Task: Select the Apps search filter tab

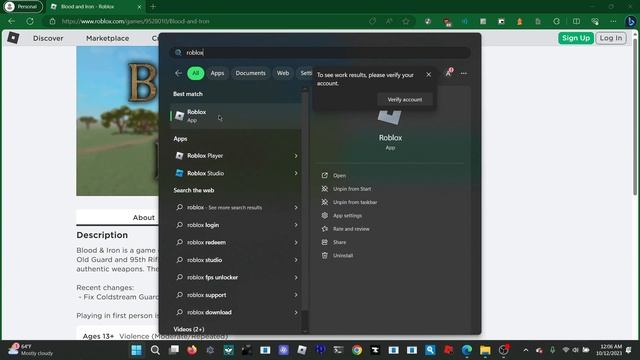Action: pos(217,73)
